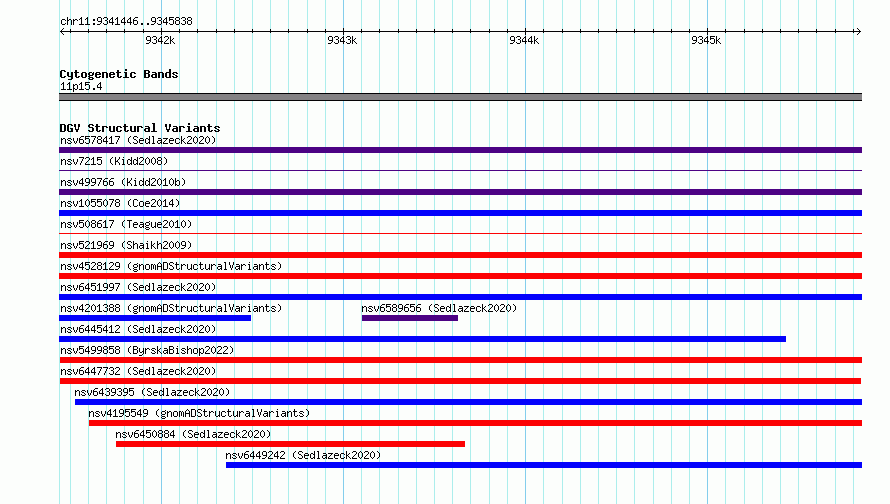This screenshot has width=890, height=504.
Task: Select the nsv6439395 blue bar
Action: click(468, 402)
